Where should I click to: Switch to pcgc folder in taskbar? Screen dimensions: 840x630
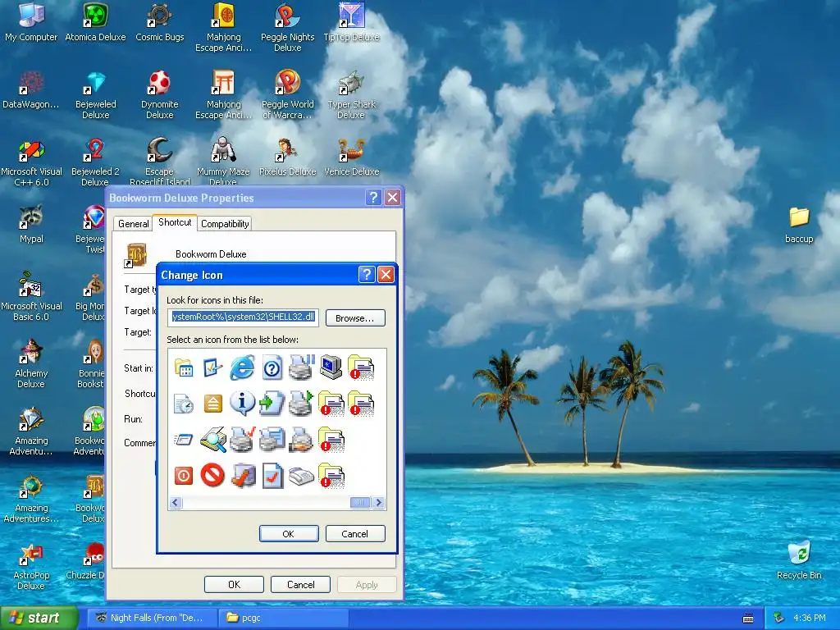click(284, 619)
